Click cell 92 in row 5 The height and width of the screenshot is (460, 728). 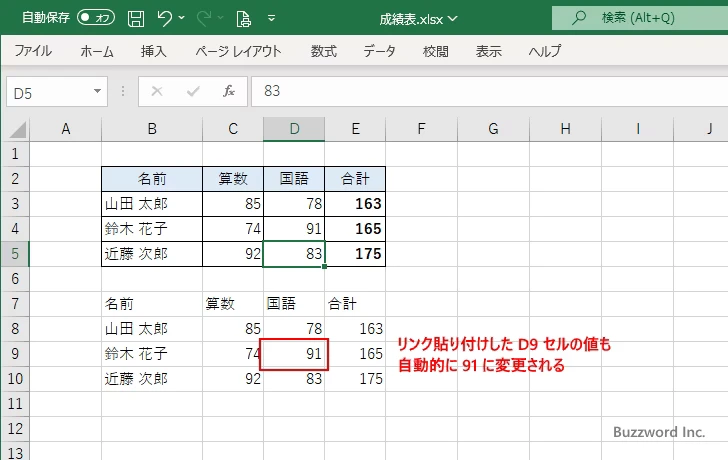[x=233, y=254]
